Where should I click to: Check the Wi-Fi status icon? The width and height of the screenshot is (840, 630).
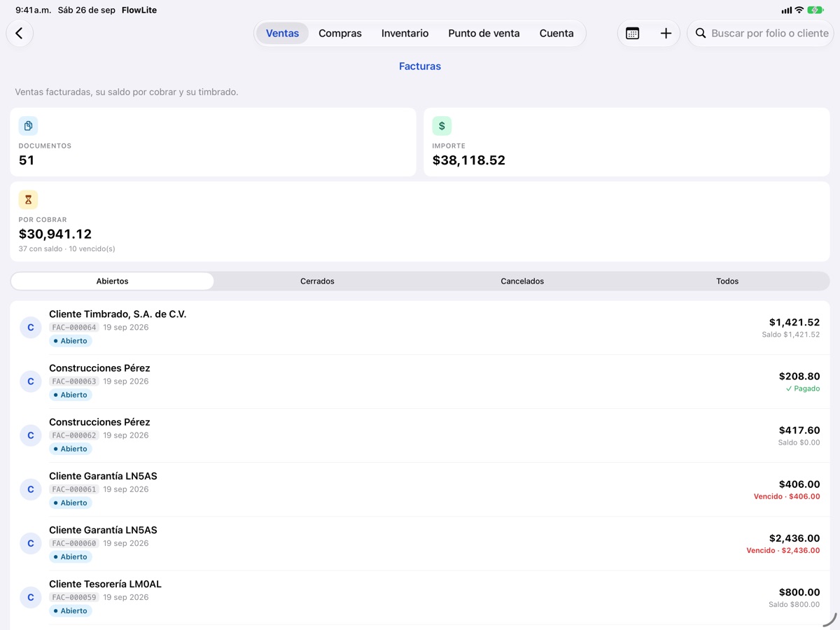(x=799, y=10)
